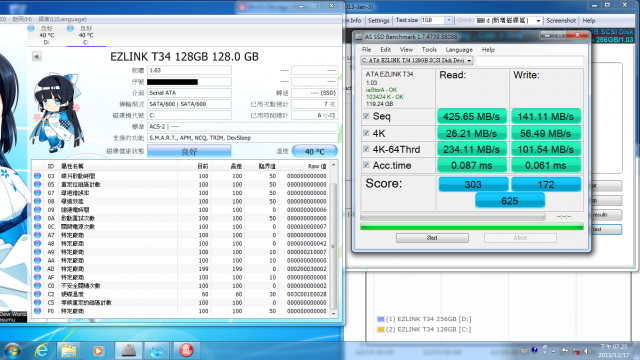The width and height of the screenshot is (640, 360).
Task: Click the read access time 0.087 ms
Action: 472,165
